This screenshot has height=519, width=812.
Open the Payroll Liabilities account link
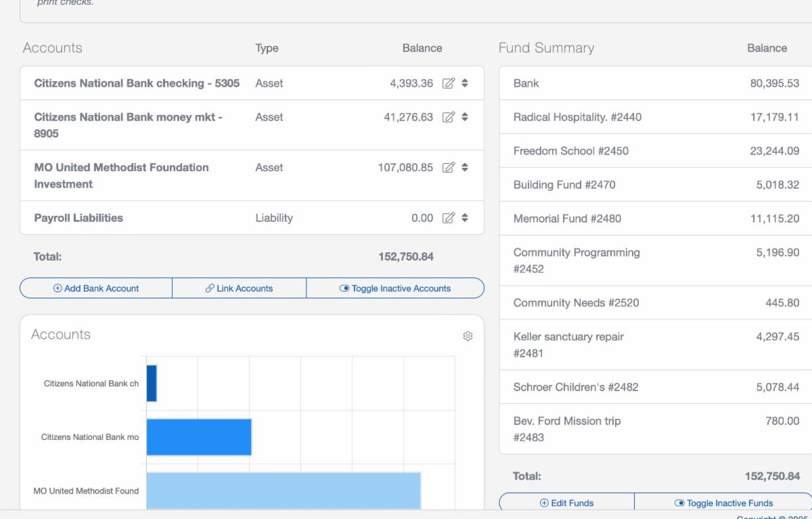(x=78, y=218)
